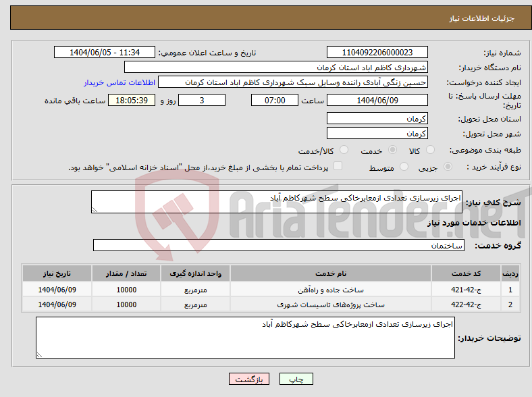This screenshot has height=397, width=532.
Task: Click the واحد اندازه گیری column header
Action: tap(195, 273)
